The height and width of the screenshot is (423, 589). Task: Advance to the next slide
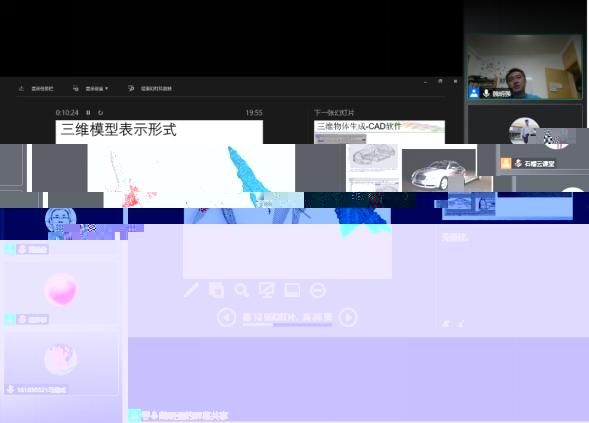(x=348, y=317)
